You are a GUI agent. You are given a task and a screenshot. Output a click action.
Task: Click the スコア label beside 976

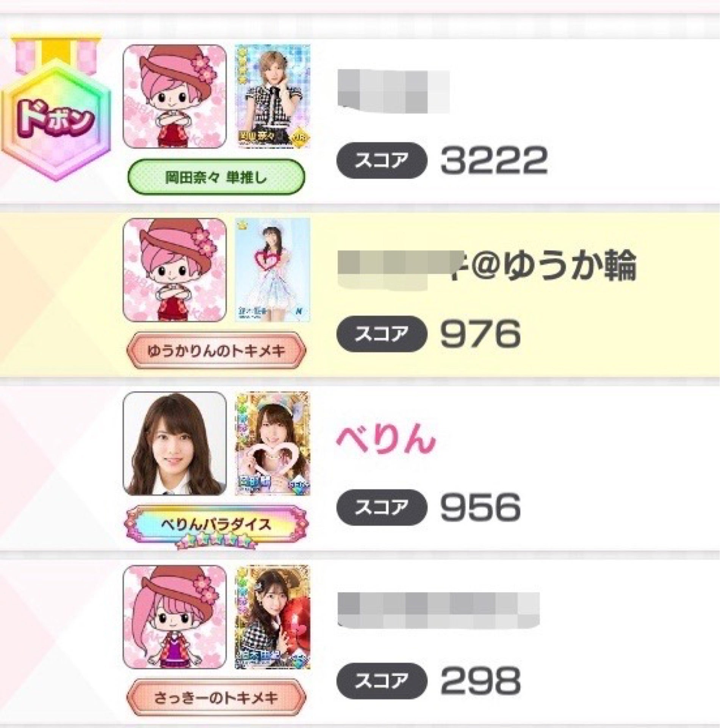point(382,334)
